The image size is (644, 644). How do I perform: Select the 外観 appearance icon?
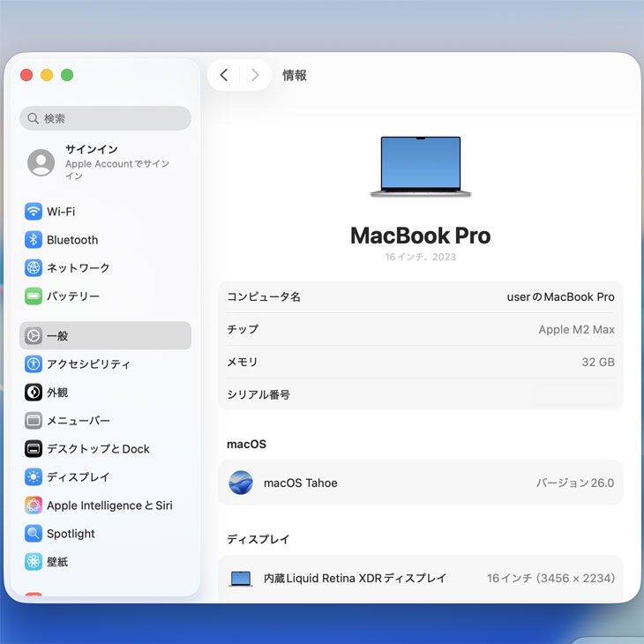pos(34,393)
